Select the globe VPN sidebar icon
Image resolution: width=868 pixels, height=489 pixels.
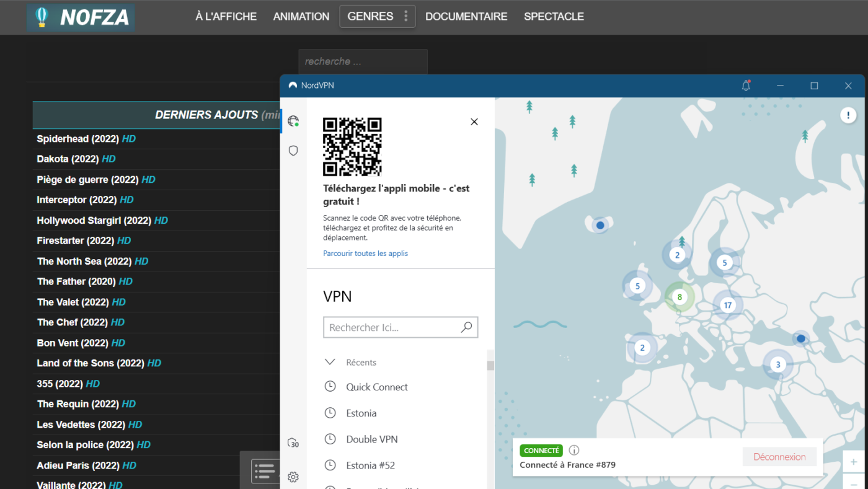(x=293, y=121)
